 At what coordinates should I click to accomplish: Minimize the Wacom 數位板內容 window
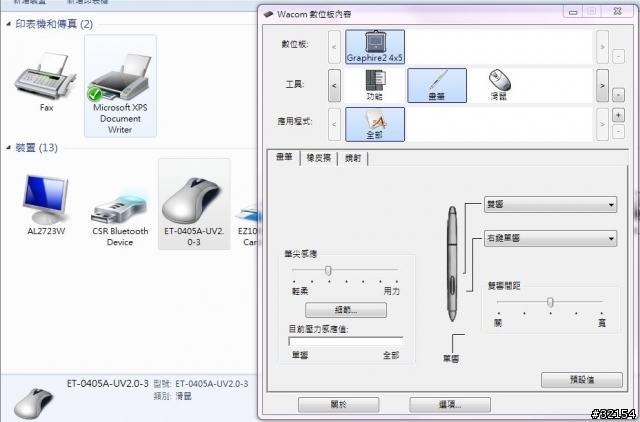tap(573, 12)
